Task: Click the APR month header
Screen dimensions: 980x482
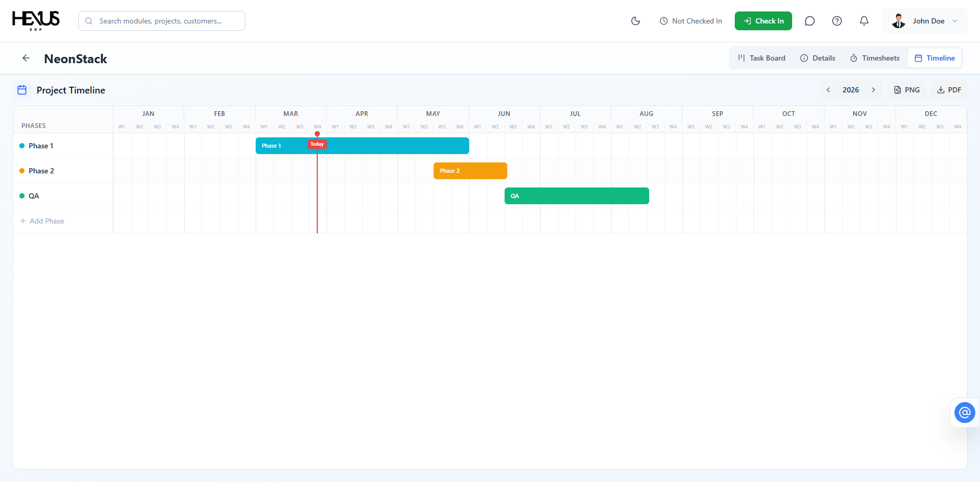Action: [362, 113]
